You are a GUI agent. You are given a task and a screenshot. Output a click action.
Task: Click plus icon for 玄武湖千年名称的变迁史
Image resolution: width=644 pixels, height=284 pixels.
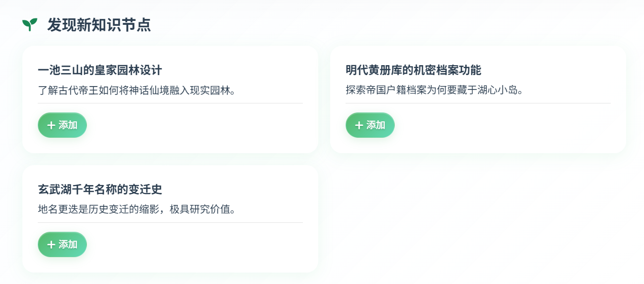click(51, 245)
